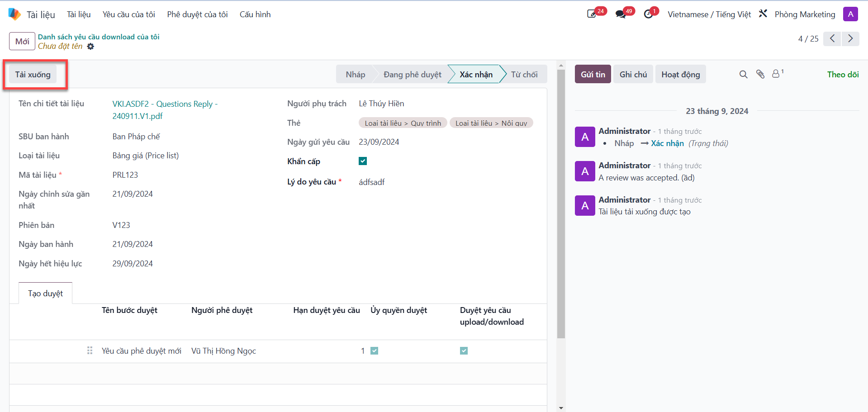
Task: Click the gear icon next to Chưa đặt tên
Action: point(90,46)
